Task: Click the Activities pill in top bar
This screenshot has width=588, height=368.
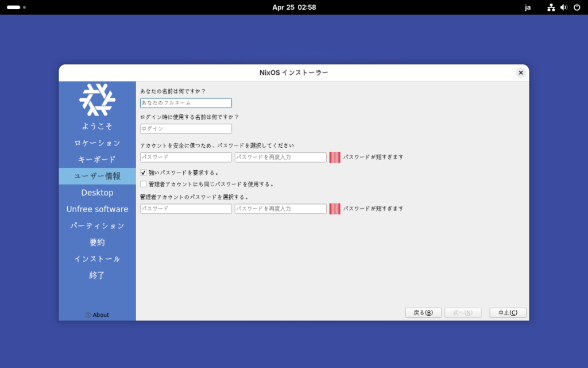Action: pos(14,7)
